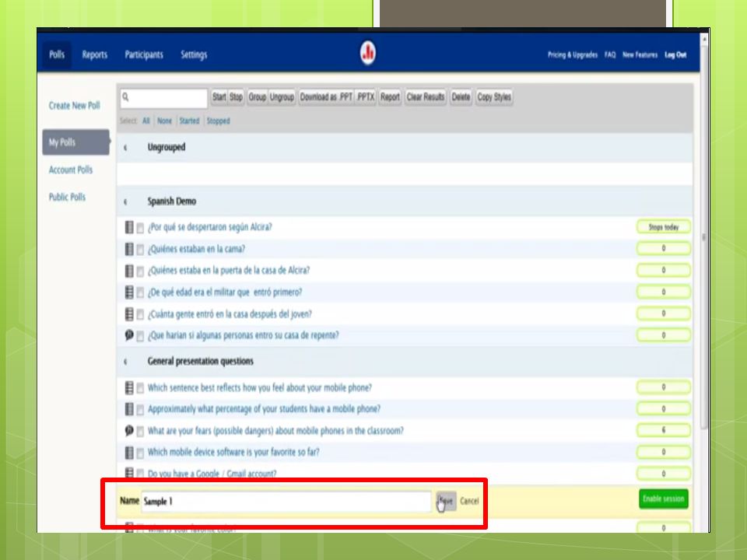
Task: Collapse the Ungrouped section arrow
Action: pos(125,148)
